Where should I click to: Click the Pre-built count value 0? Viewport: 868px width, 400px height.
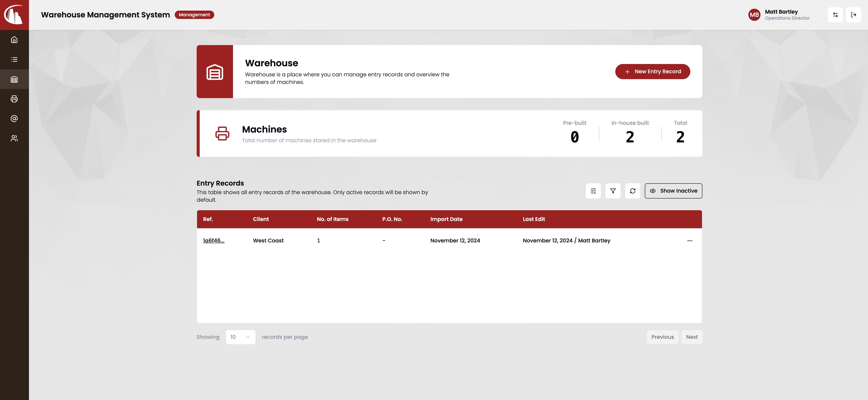[574, 137]
